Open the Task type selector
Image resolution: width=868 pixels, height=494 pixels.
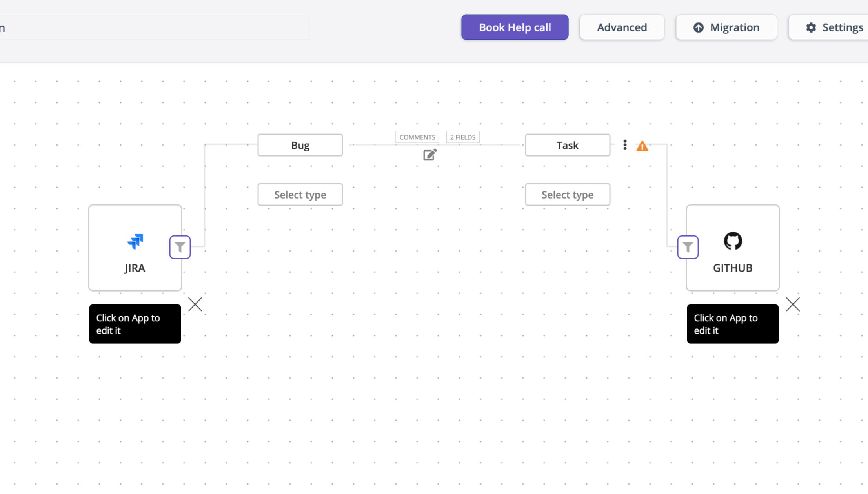click(567, 145)
